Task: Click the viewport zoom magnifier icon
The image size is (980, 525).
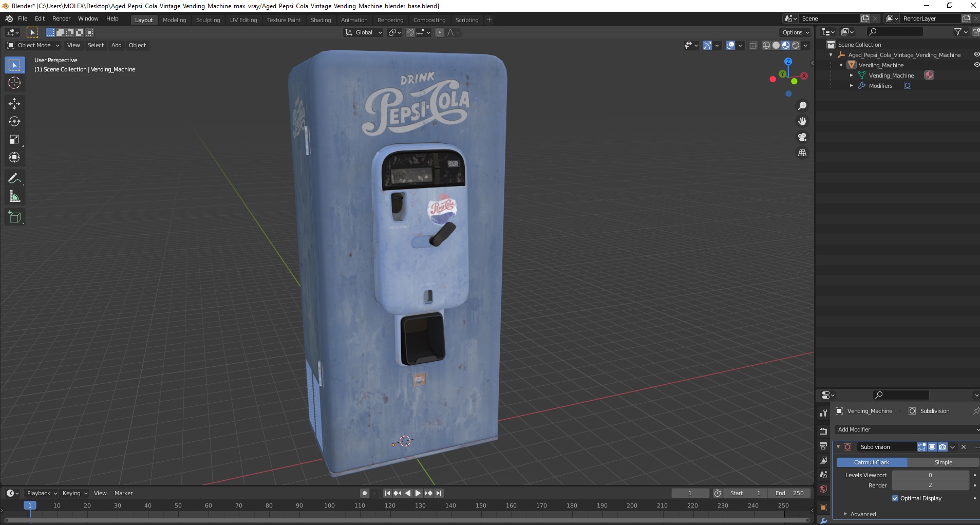Action: coord(802,106)
